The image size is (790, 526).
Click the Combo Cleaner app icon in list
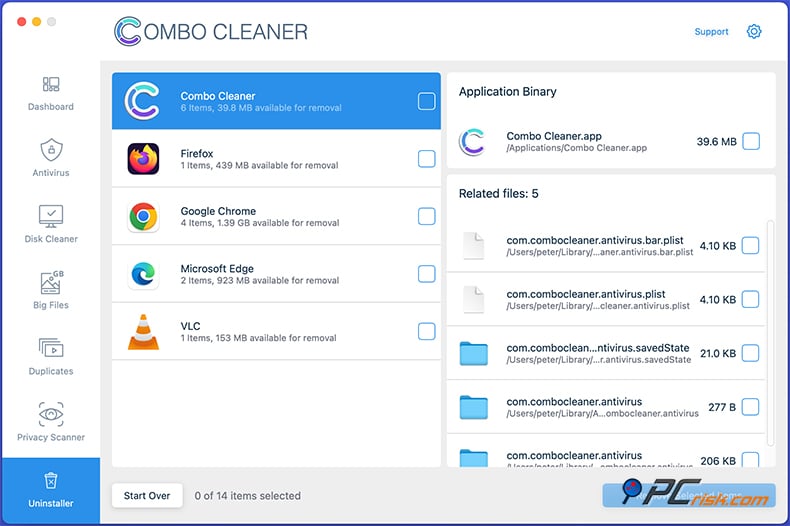[x=143, y=101]
